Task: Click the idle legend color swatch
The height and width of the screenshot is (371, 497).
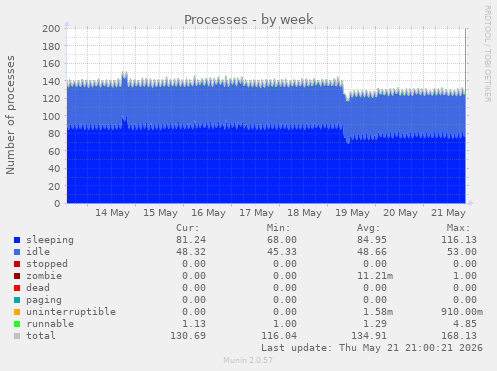Action: tap(17, 252)
